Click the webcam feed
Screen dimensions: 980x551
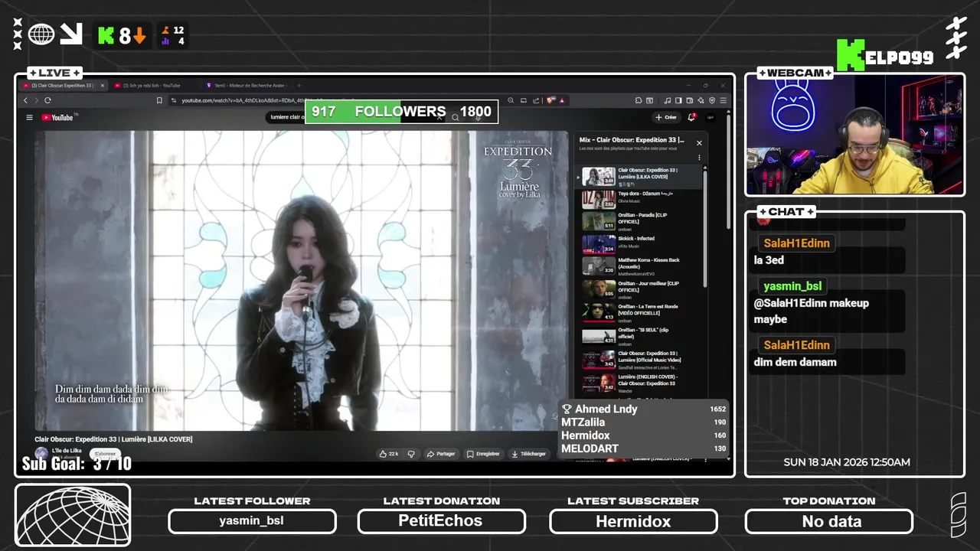(854, 135)
